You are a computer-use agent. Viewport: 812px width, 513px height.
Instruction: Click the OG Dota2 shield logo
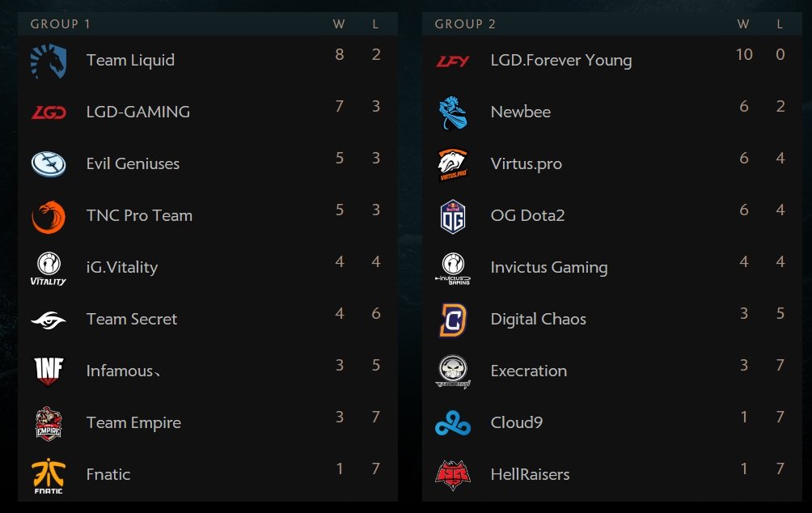coord(453,217)
